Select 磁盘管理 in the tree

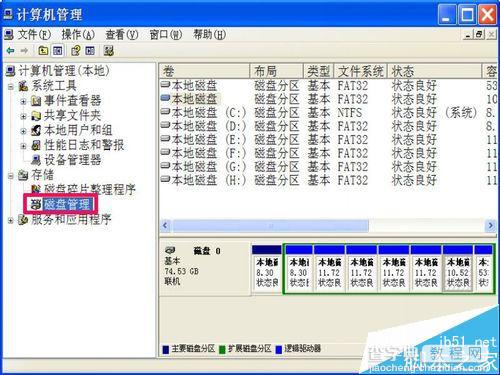[67, 204]
